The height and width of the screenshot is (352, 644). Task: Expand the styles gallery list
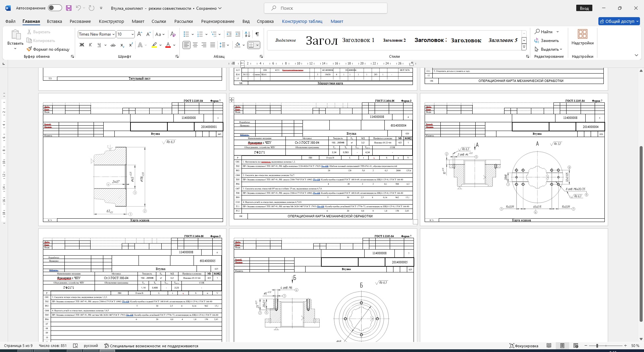(524, 47)
